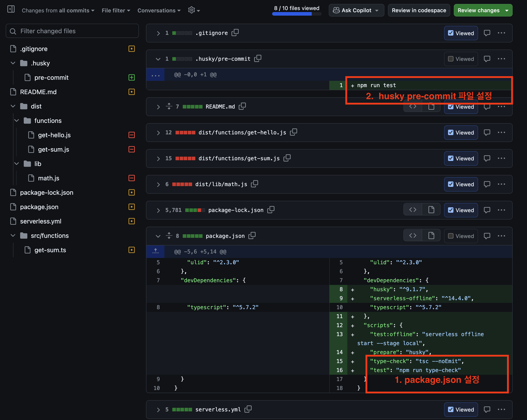Copy path of .husky/pre-commit file
Viewport: 527px width, 420px height.
258,58
